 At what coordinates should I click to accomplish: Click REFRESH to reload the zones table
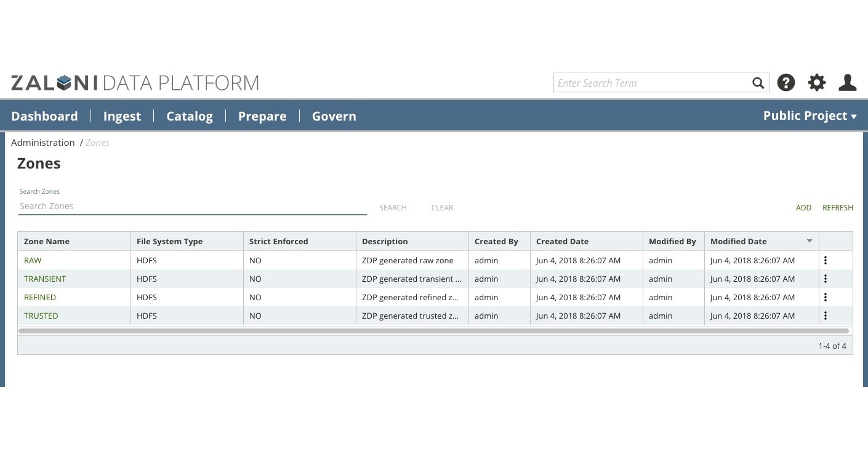coord(838,207)
